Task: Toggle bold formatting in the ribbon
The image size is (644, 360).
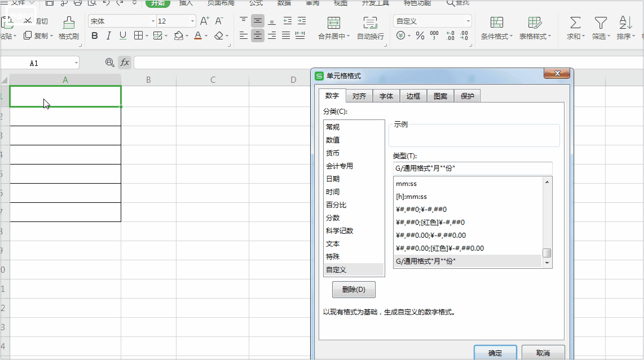Action: 94,36
